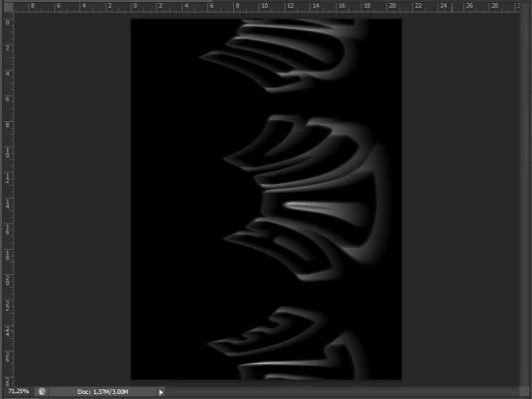
Task: Click the 0 mark on the vertical ruler
Action: [8, 23]
